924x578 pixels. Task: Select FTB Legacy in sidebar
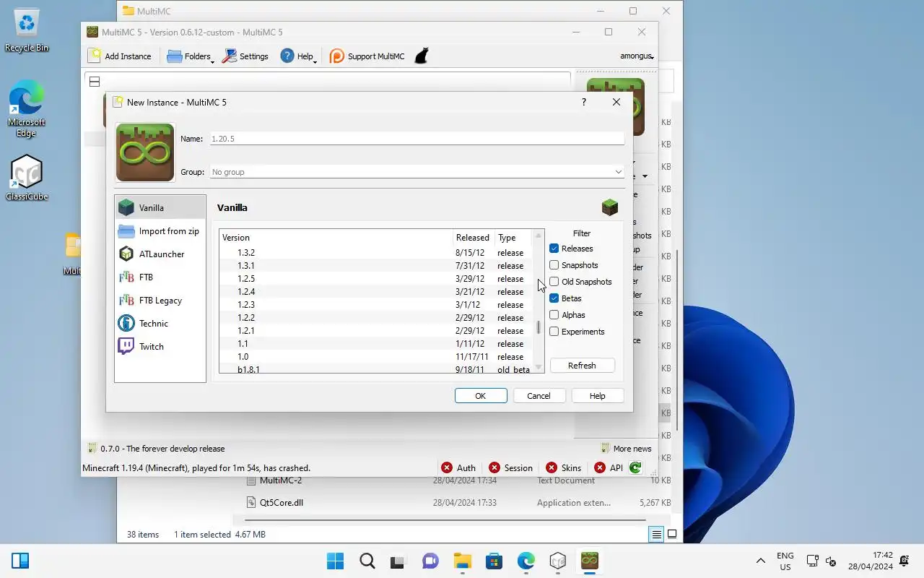(x=160, y=300)
